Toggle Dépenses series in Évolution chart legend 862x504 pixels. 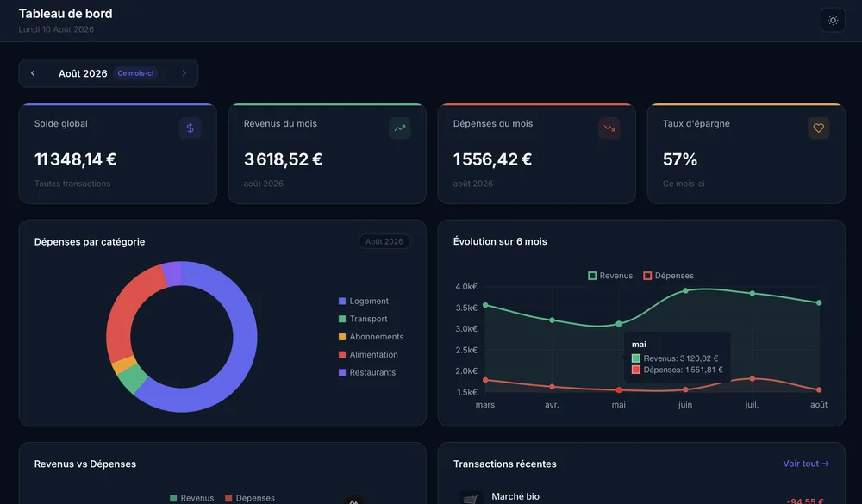[x=669, y=276]
